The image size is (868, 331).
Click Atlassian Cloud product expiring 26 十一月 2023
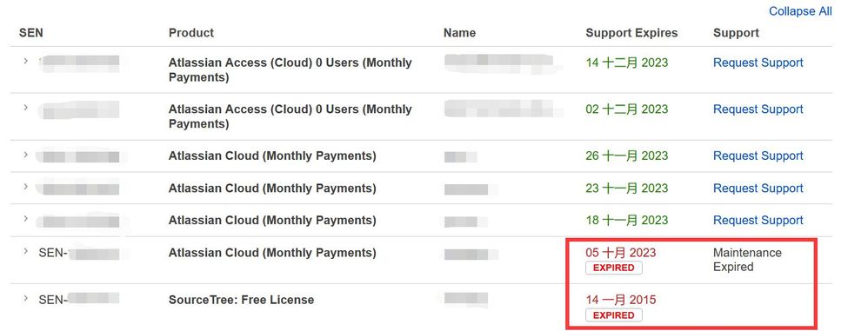pos(272,156)
